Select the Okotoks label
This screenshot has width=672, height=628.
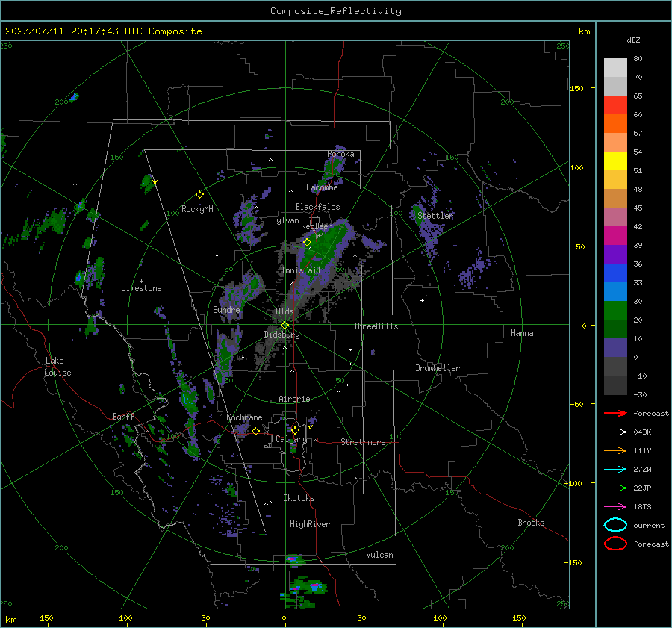point(299,498)
